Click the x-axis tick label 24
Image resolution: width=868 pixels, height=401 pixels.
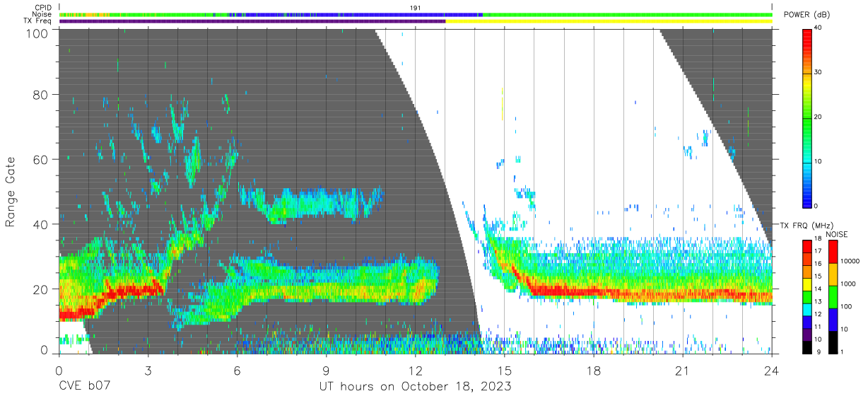pyautogui.click(x=772, y=371)
